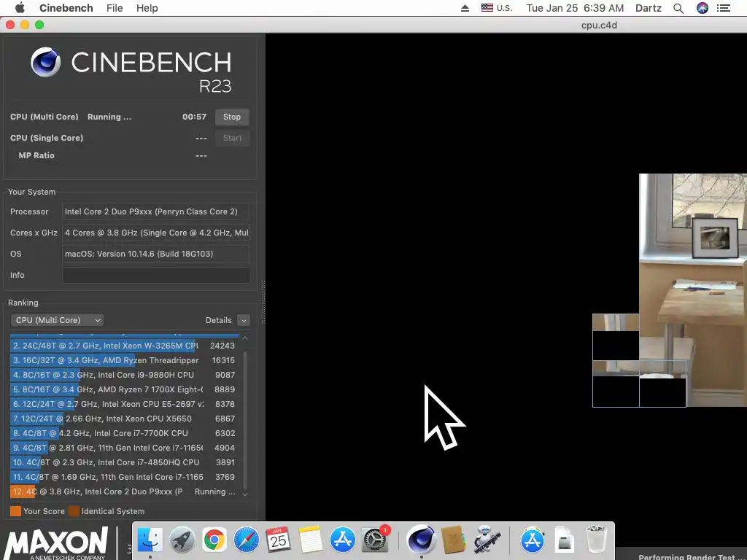Image resolution: width=747 pixels, height=560 pixels.
Task: Open the brown book app in dock
Action: coord(454,540)
